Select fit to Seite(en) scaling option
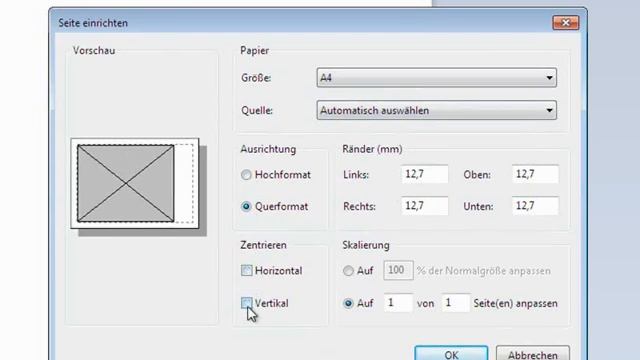Viewport: 640px width, 360px height. [x=348, y=303]
